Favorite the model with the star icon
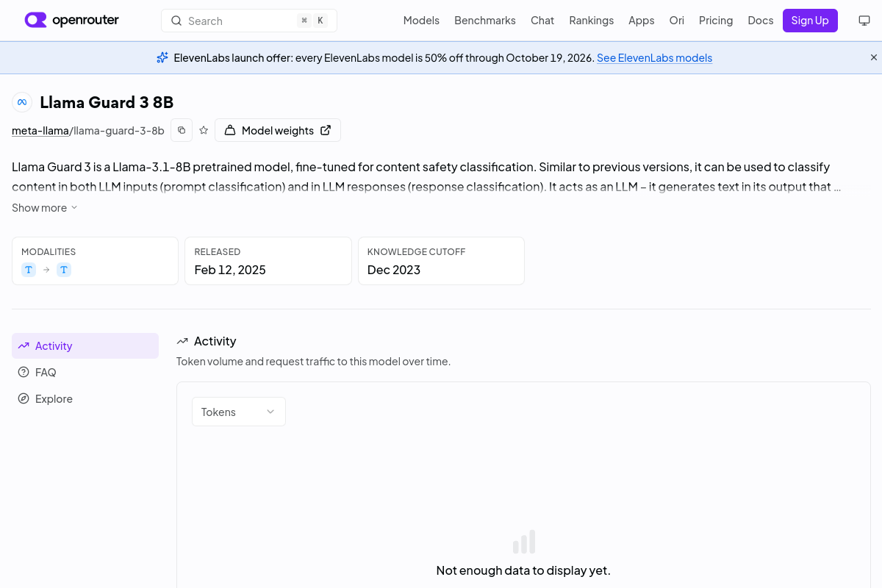 tap(204, 130)
